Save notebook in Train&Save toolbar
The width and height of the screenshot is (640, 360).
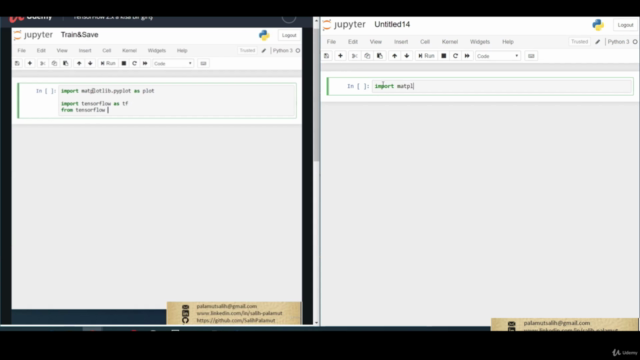[17, 63]
